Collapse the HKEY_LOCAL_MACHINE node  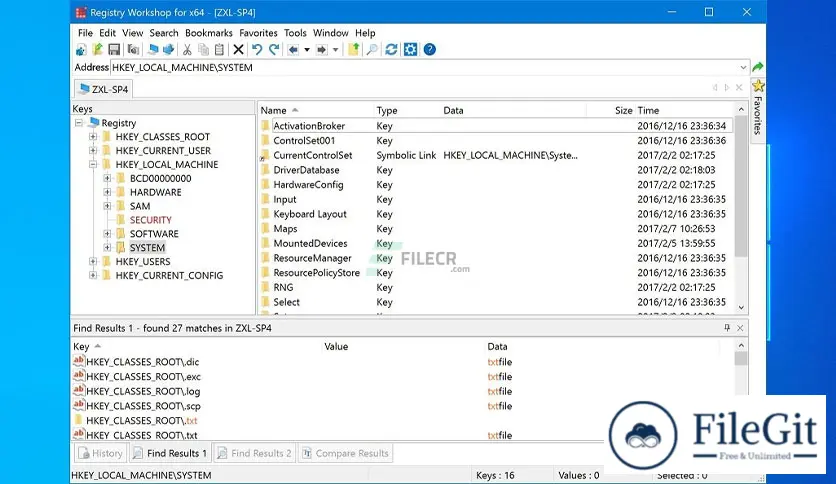coord(93,164)
